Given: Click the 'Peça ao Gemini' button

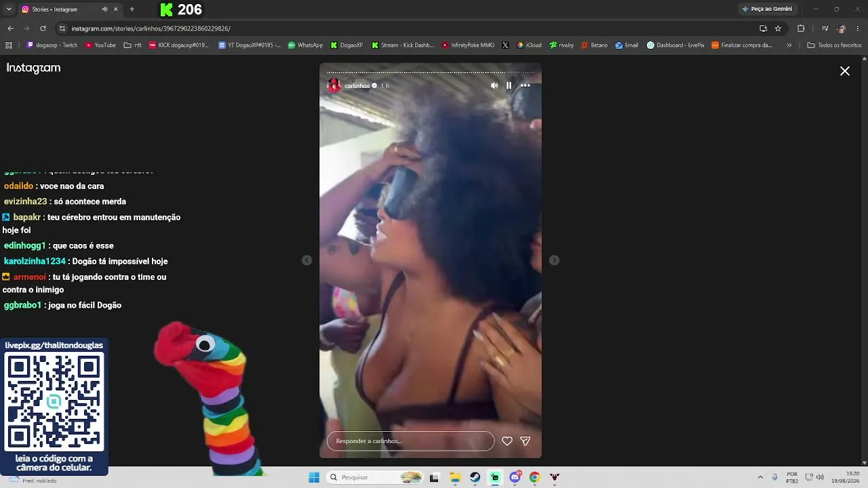Looking at the screenshot, I should [767, 9].
